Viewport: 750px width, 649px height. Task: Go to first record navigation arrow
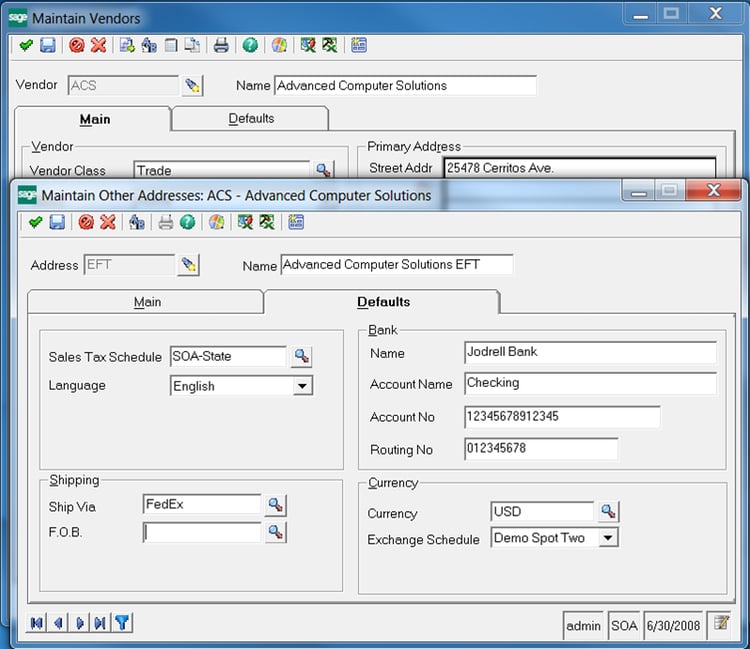[37, 623]
